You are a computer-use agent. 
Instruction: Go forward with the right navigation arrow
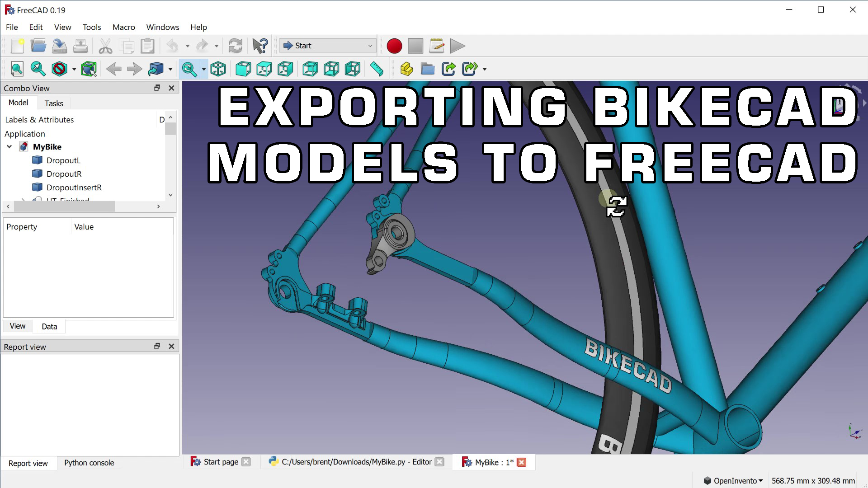135,69
